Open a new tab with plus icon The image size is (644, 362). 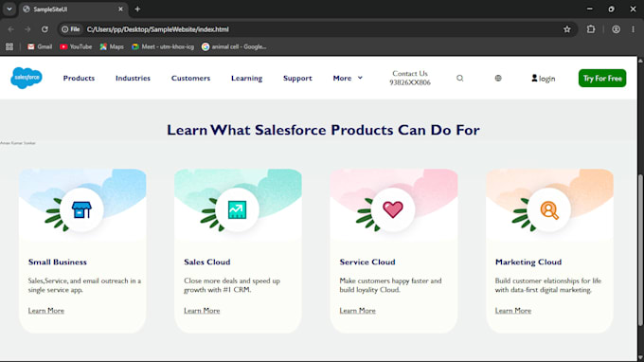(x=137, y=9)
